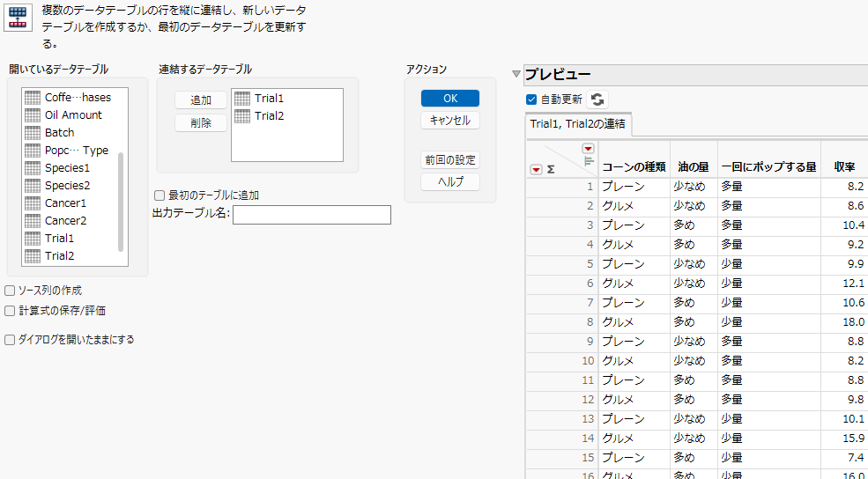Select the Cancer2 table icon
Viewport: 868px width, 479px height.
pos(33,221)
